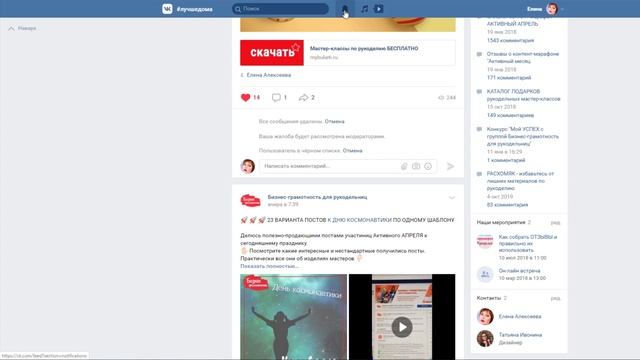Click the ДНЮ КОСМОНАВТИКИ hashtag text

[362, 220]
